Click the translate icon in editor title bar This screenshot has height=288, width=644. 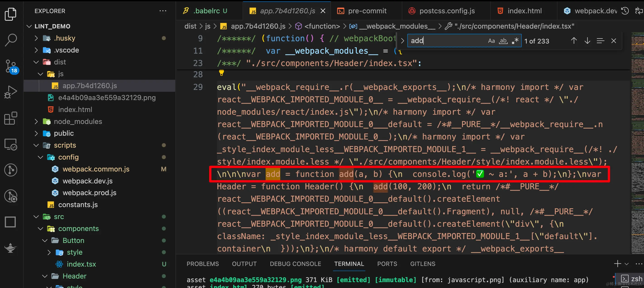tap(639, 11)
